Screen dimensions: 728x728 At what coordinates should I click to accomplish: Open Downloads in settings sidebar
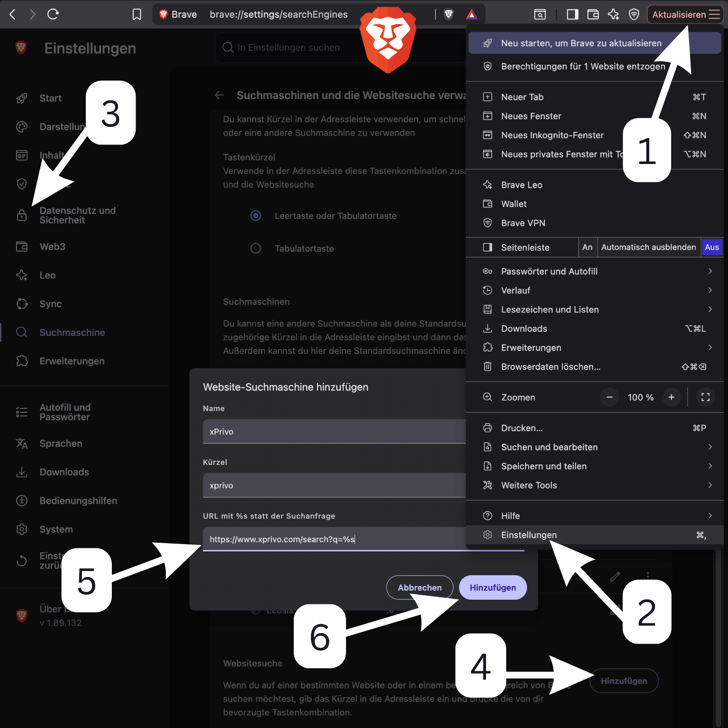pyautogui.click(x=64, y=472)
